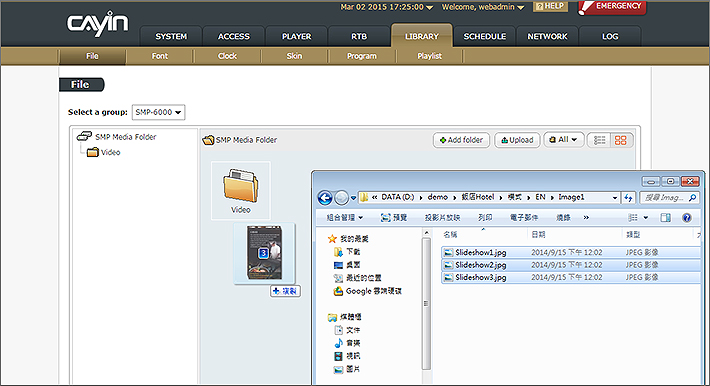The height and width of the screenshot is (386, 710).
Task: Click the Explorer search box
Action: (x=669, y=198)
